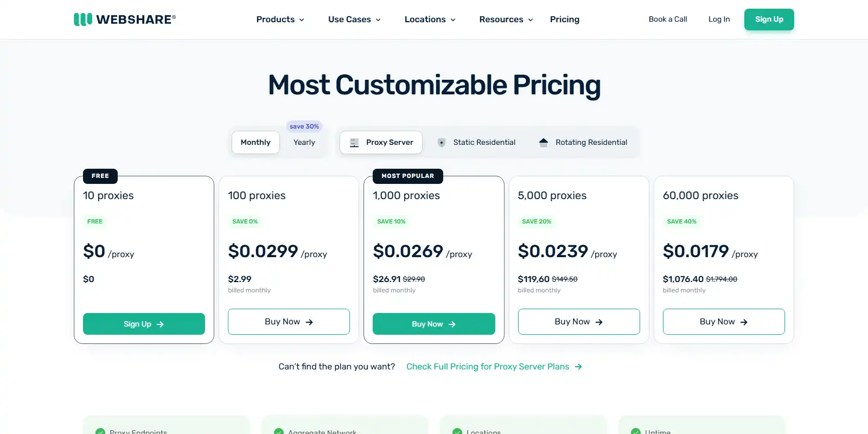The height and width of the screenshot is (434, 868).
Task: Expand the Products menu
Action: tap(280, 20)
